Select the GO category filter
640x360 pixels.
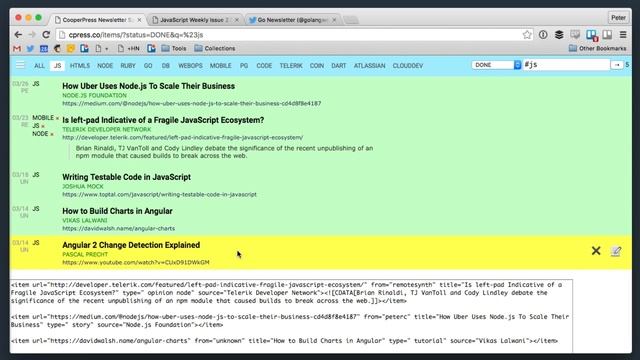tap(148, 66)
